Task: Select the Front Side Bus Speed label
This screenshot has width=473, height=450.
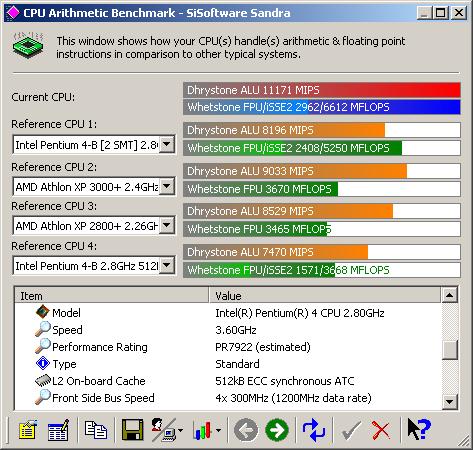Action: click(103, 398)
